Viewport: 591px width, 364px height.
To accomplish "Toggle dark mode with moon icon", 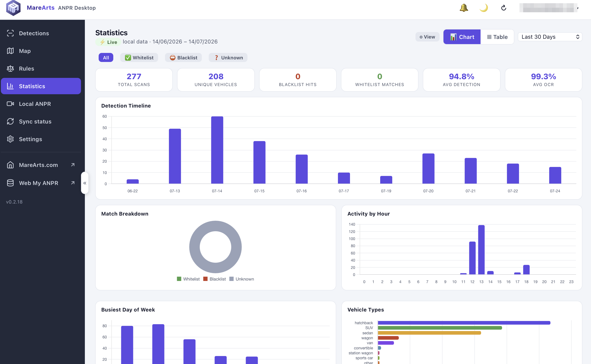I will 484,8.
